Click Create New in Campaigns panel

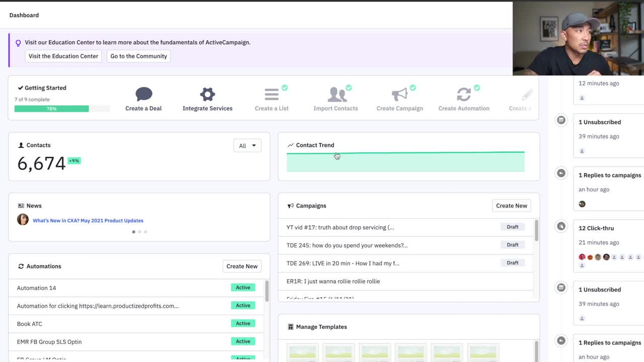tap(512, 206)
